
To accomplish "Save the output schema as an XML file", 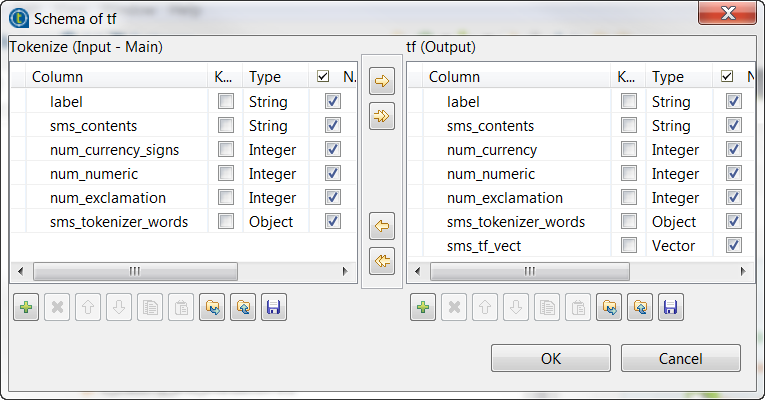I will 671,308.
